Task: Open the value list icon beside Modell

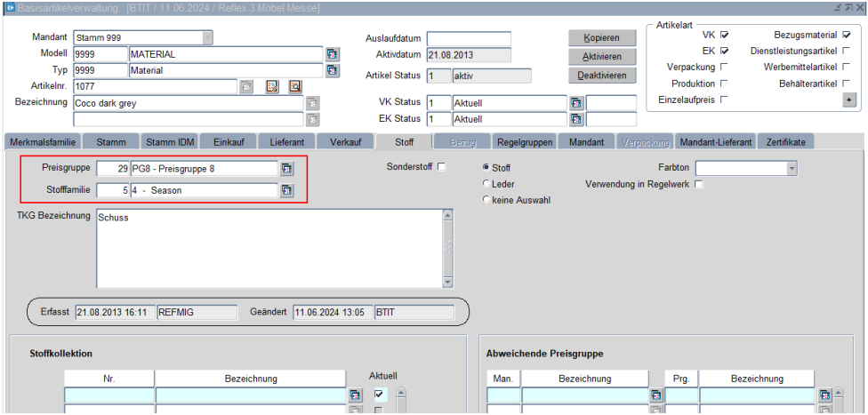Action: click(x=333, y=54)
